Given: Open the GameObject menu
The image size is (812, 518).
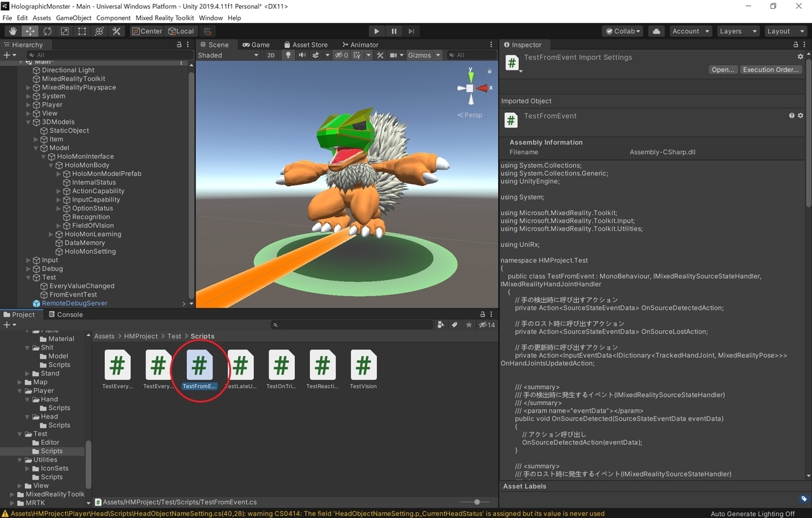Looking at the screenshot, I should 73,18.
